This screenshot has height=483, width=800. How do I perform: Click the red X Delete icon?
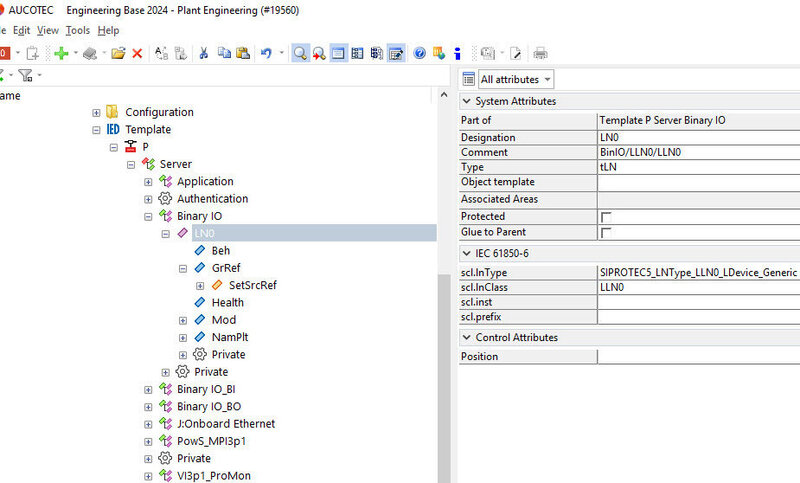tap(137, 53)
